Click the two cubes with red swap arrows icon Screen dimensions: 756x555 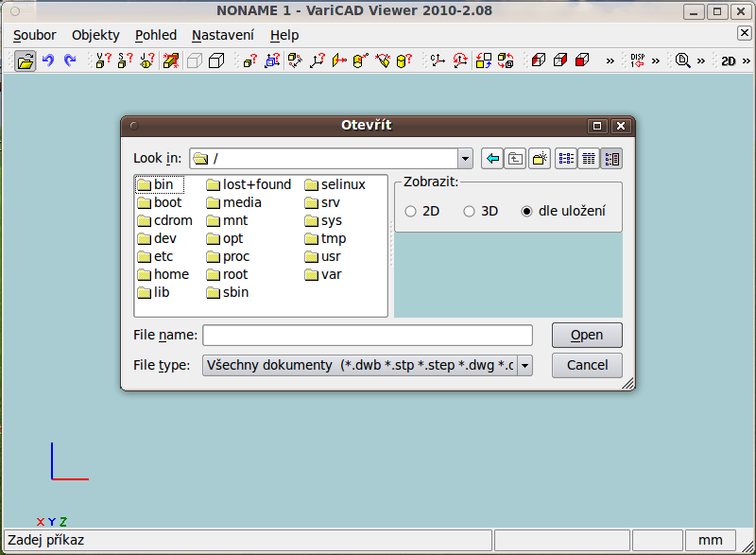pos(506,61)
